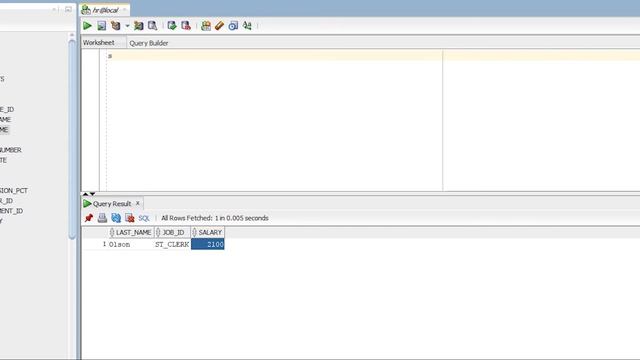Select the ST_CLERK job cell
The height and width of the screenshot is (360, 640).
172,244
